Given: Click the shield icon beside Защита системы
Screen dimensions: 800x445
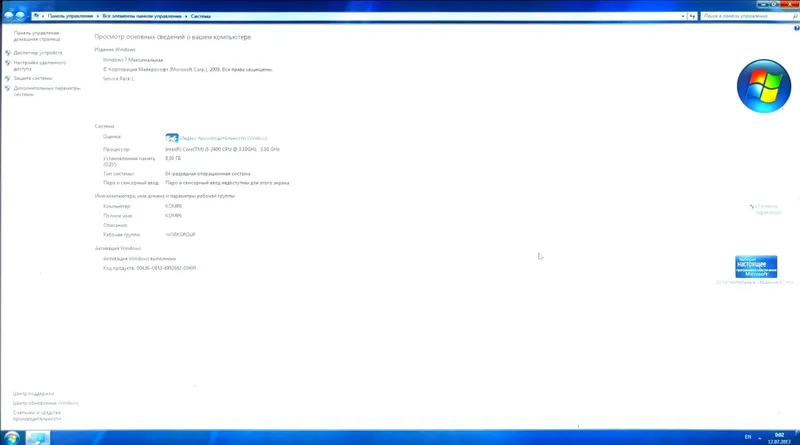Looking at the screenshot, I should (x=8, y=78).
